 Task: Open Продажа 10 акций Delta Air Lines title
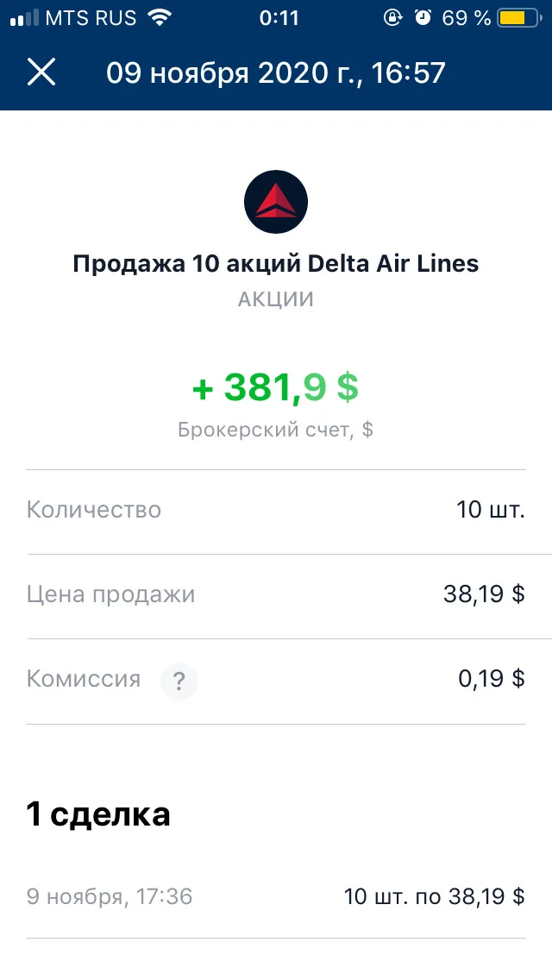point(276,264)
